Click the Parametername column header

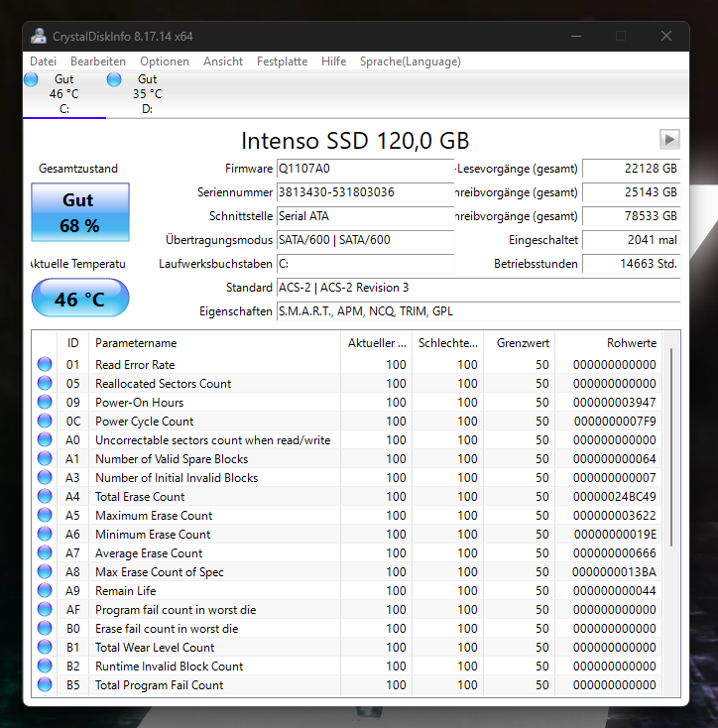pos(214,343)
